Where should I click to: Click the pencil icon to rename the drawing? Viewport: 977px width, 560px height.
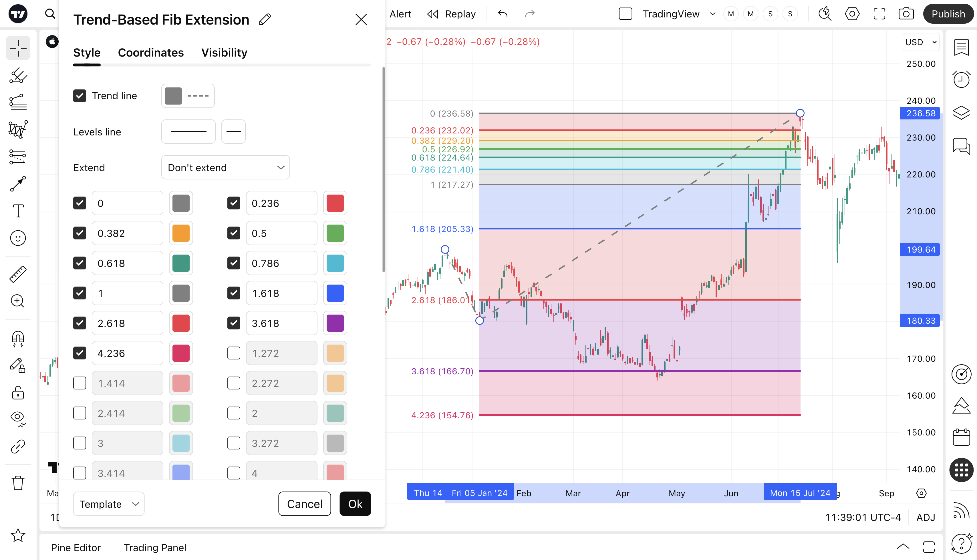(x=265, y=20)
